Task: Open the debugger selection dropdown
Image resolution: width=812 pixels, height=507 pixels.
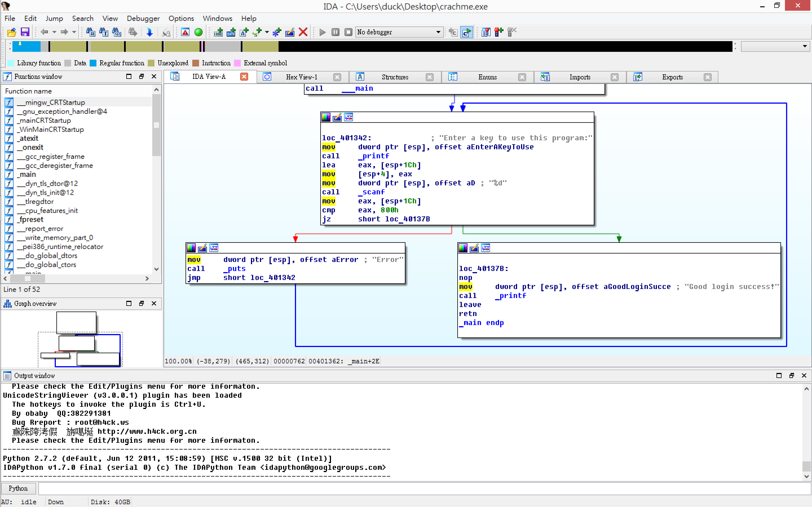Action: point(438,32)
